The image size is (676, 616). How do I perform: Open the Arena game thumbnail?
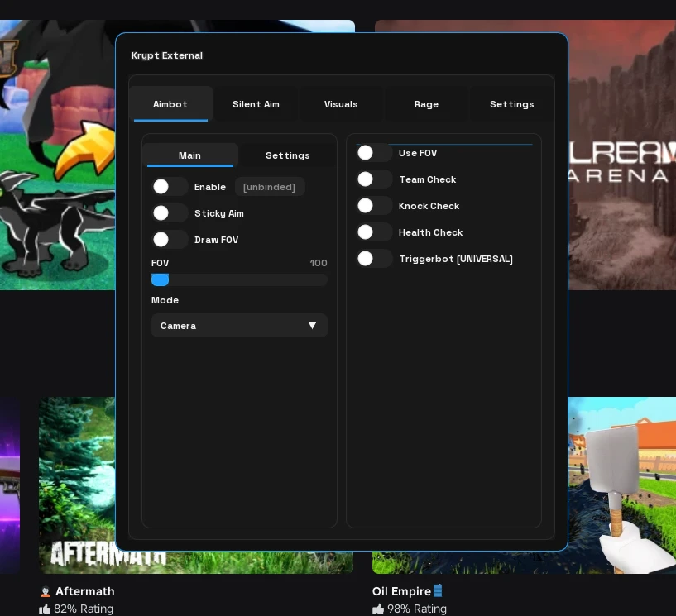[x=622, y=155]
